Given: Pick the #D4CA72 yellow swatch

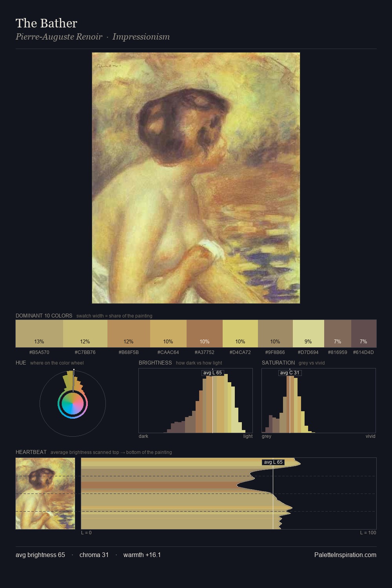Looking at the screenshot, I should [240, 334].
